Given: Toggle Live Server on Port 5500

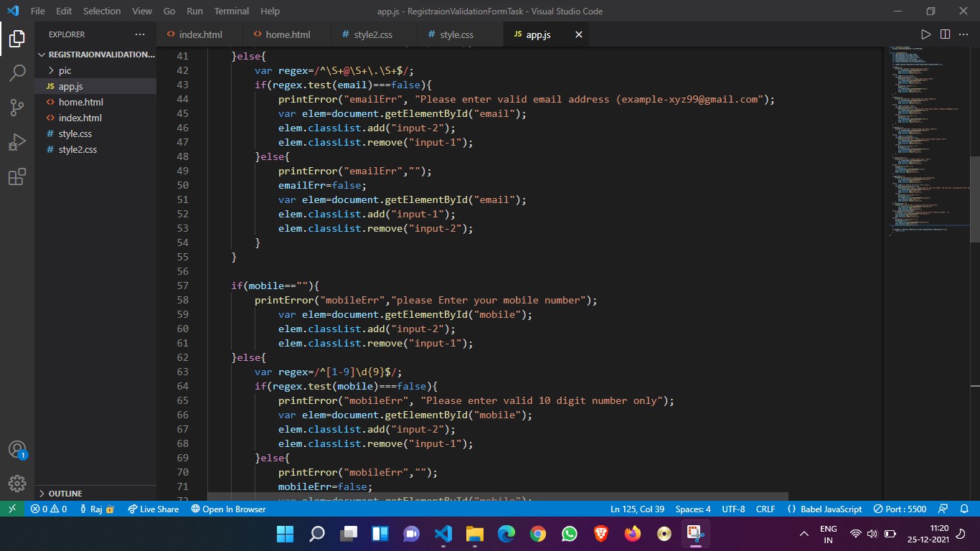Looking at the screenshot, I should point(900,509).
